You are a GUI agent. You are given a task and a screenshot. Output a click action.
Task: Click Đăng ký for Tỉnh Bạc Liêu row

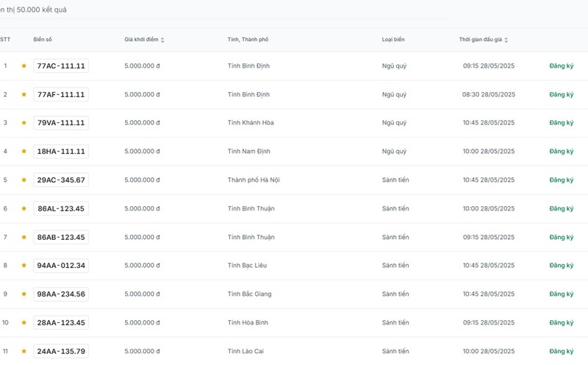point(561,266)
